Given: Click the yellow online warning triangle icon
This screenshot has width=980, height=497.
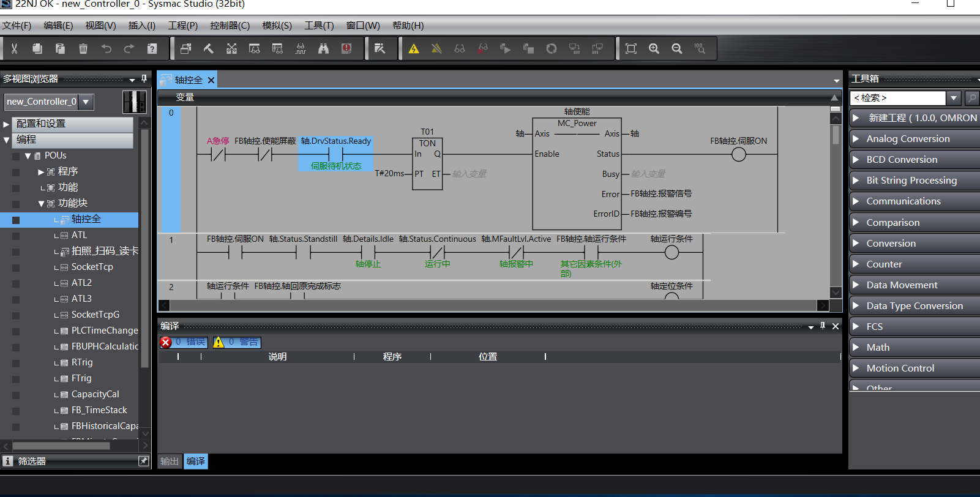Looking at the screenshot, I should [x=414, y=49].
